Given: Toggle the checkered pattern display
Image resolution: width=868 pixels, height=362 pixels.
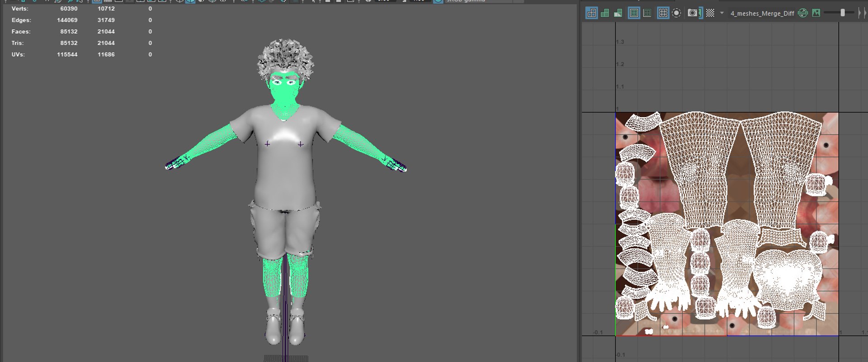Looking at the screenshot, I should coord(710,13).
